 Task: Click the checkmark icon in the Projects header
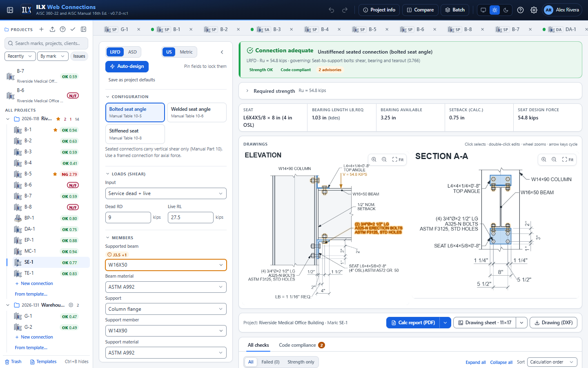[x=73, y=29]
